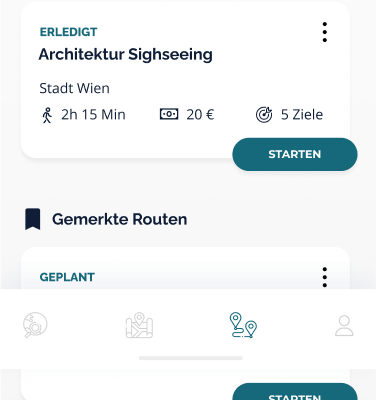Image resolution: width=376 pixels, height=400 pixels.
Task: Click the walking person duration icon
Action: (47, 115)
